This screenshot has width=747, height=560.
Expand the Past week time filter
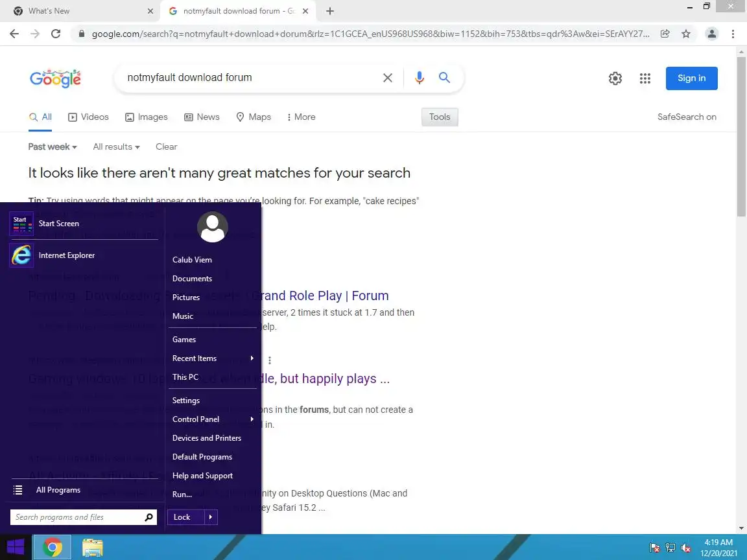click(53, 146)
